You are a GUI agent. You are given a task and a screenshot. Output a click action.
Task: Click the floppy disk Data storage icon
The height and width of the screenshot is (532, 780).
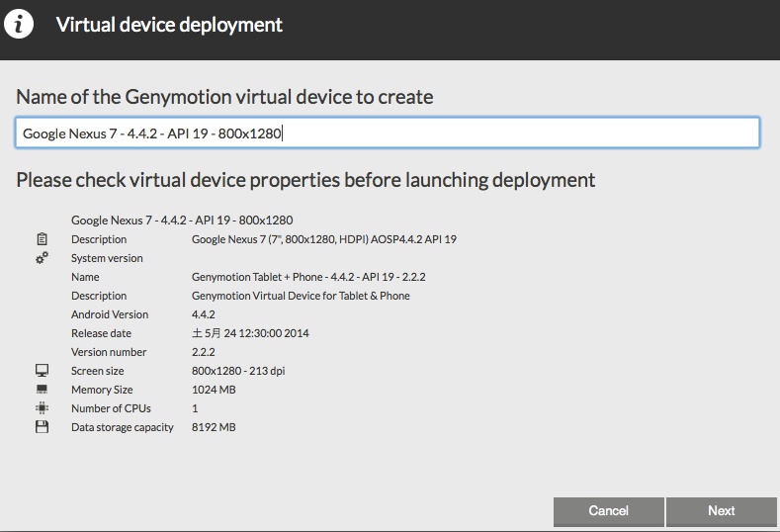click(x=42, y=427)
